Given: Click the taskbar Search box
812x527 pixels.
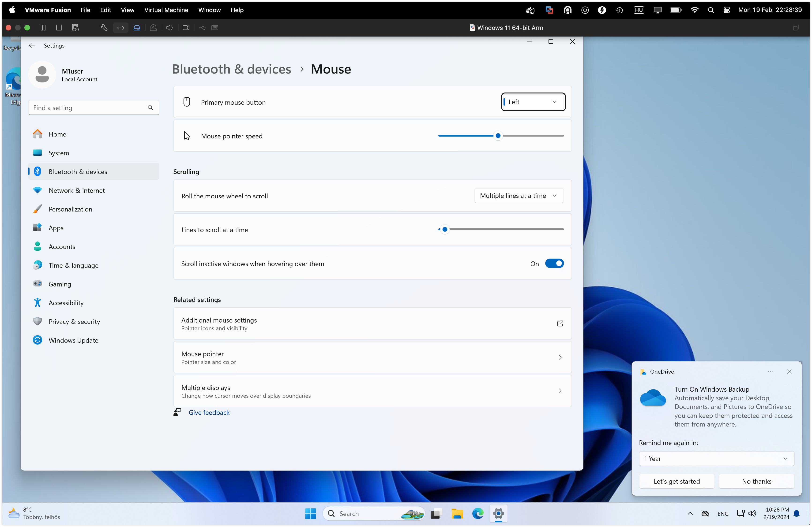Looking at the screenshot, I should 374,514.
